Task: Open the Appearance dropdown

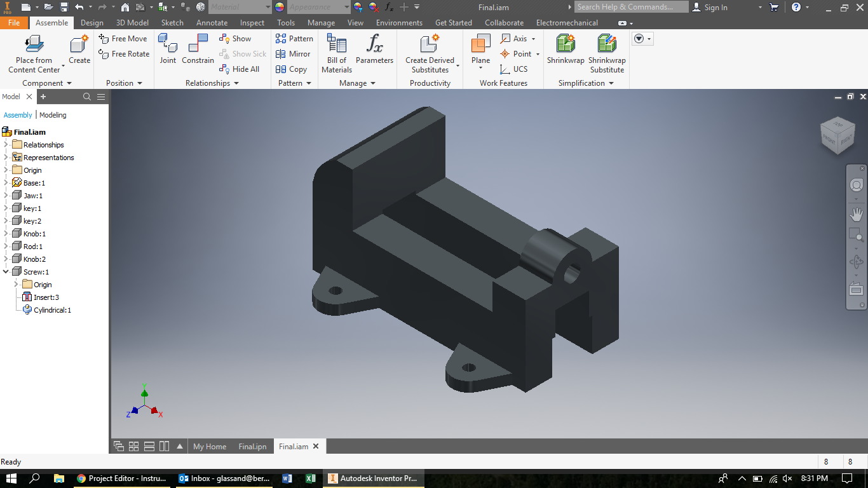Action: (319, 7)
